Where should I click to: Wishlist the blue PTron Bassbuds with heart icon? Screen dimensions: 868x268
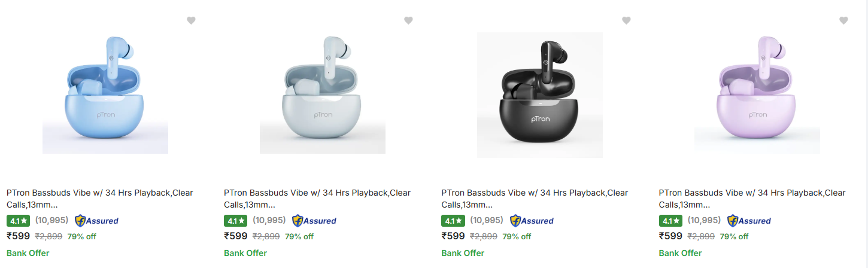[x=191, y=20]
